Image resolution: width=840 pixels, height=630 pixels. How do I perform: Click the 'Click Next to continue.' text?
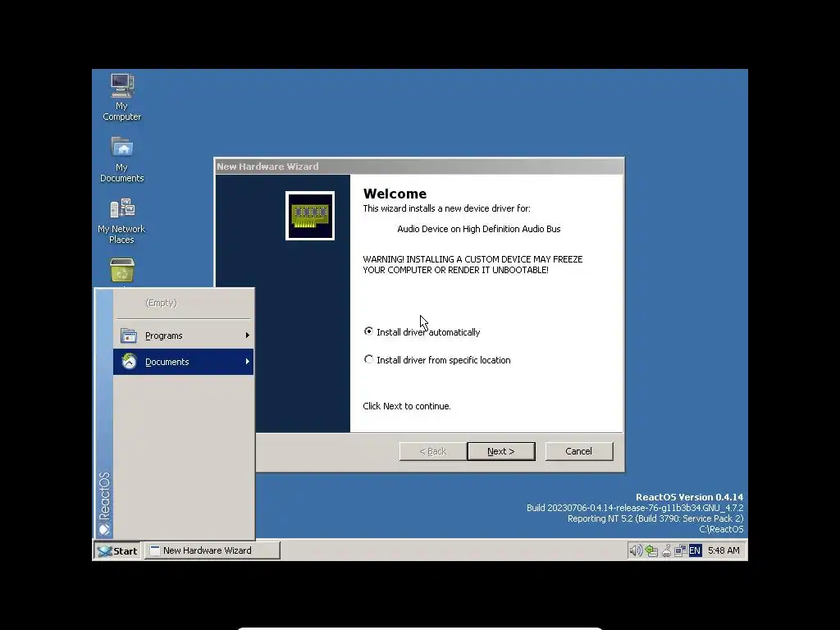(x=407, y=406)
